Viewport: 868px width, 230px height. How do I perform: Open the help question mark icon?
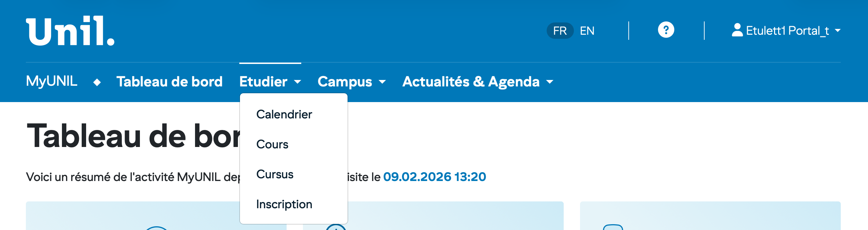click(x=666, y=30)
